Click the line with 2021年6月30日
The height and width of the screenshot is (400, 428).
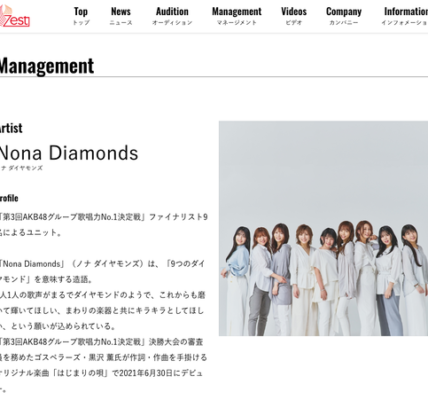(x=101, y=373)
